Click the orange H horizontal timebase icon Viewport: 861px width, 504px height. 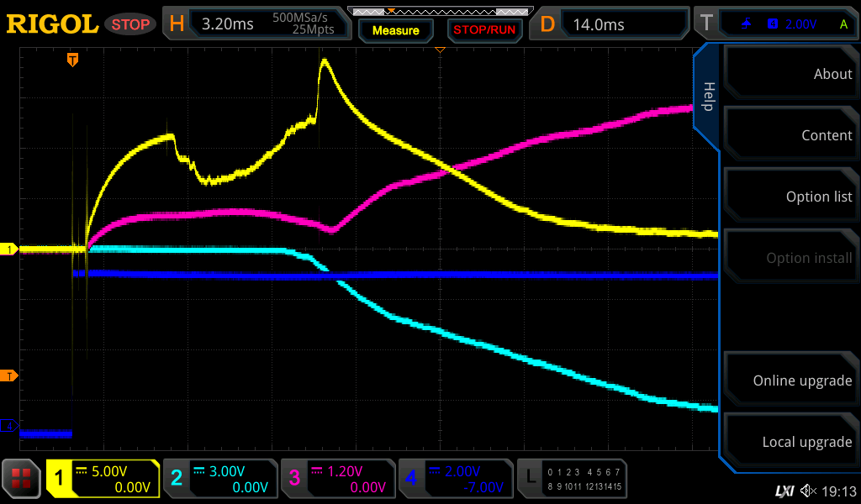(x=177, y=24)
